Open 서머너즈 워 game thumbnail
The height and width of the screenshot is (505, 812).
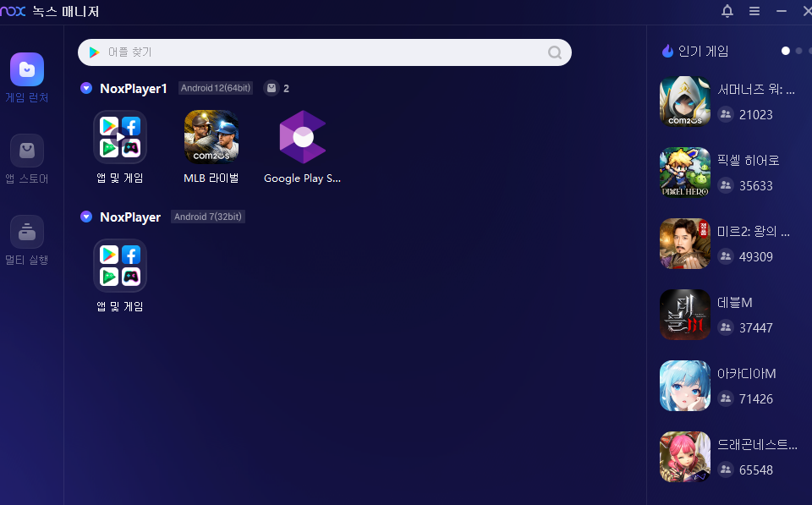684,102
